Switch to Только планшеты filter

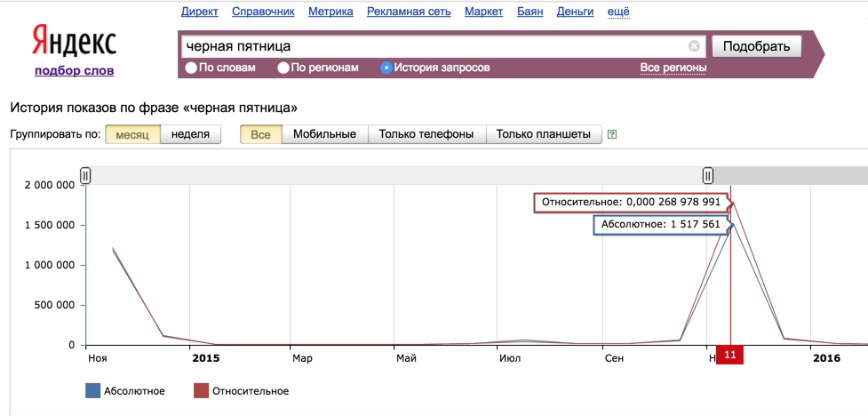tap(544, 134)
